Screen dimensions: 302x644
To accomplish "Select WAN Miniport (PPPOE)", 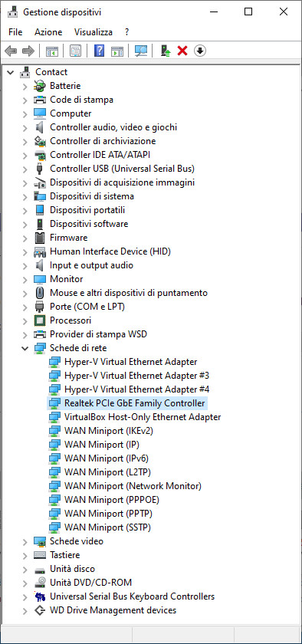I will 112,500.
